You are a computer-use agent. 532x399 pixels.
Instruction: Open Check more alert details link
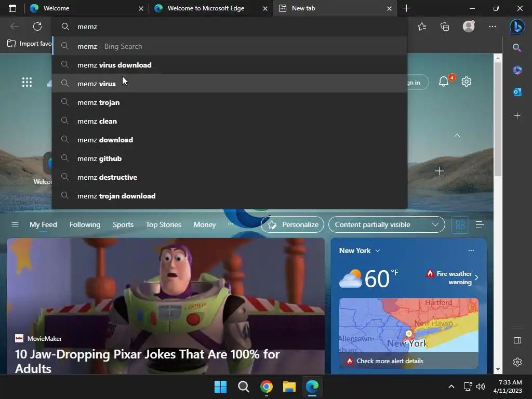[x=390, y=361]
